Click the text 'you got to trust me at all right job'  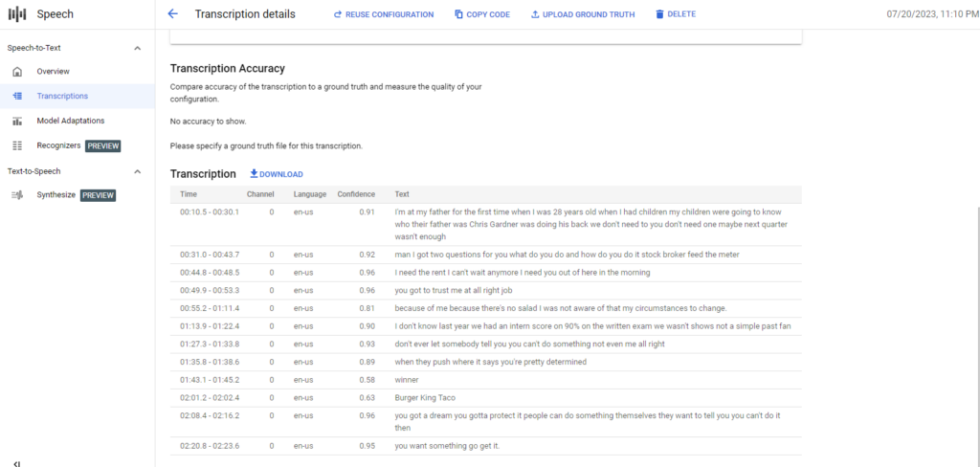click(x=454, y=291)
